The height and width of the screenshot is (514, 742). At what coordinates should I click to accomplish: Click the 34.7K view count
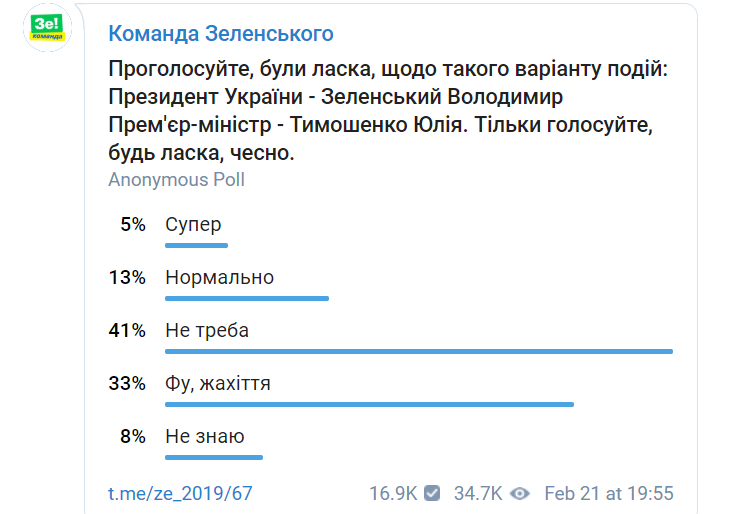click(478, 493)
